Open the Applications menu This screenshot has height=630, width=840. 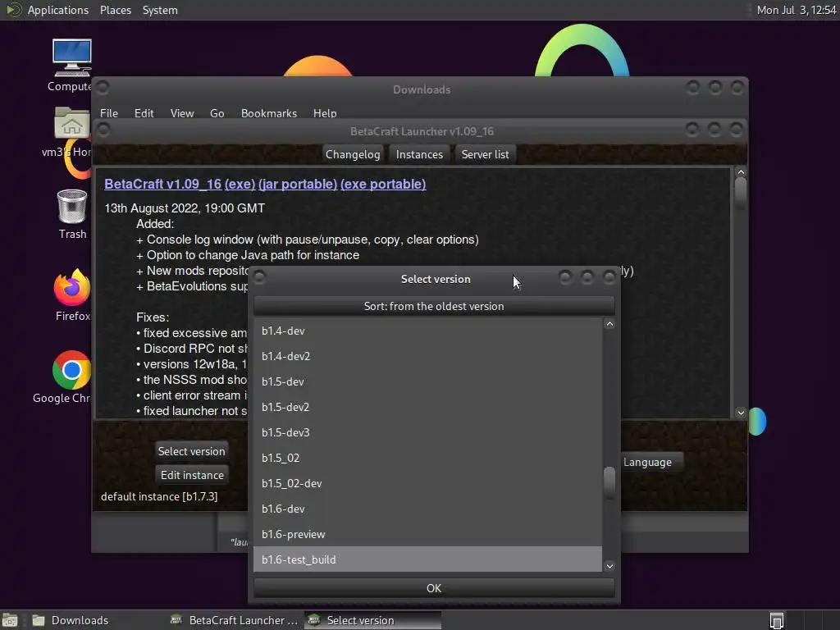[x=58, y=10]
